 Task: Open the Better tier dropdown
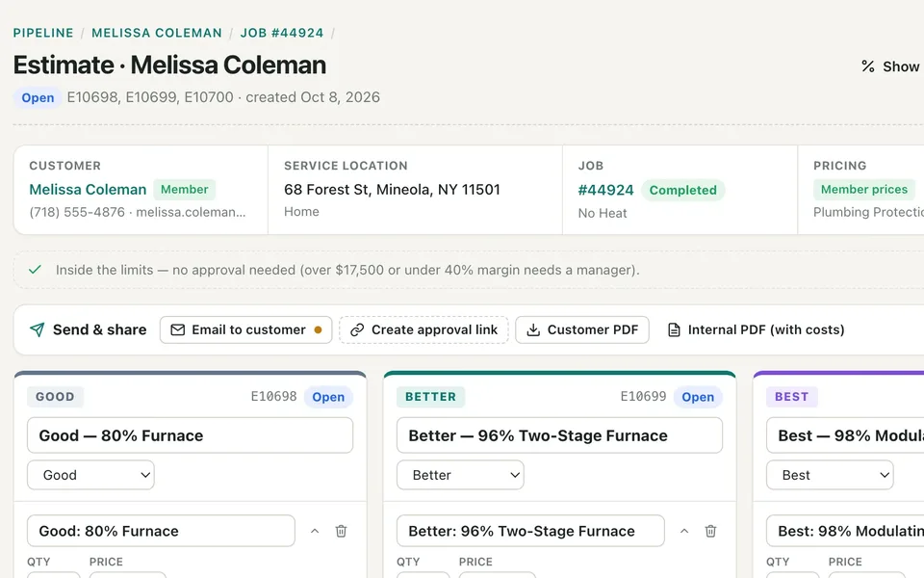pos(460,475)
